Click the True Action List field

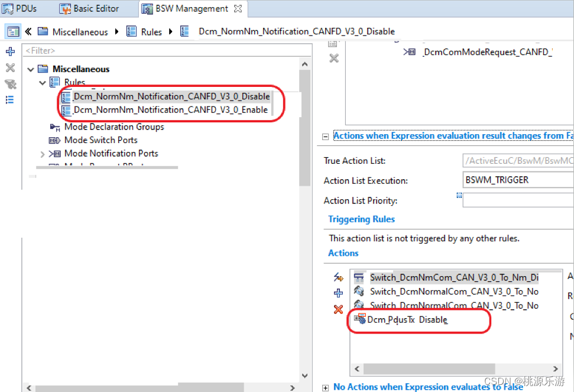518,161
